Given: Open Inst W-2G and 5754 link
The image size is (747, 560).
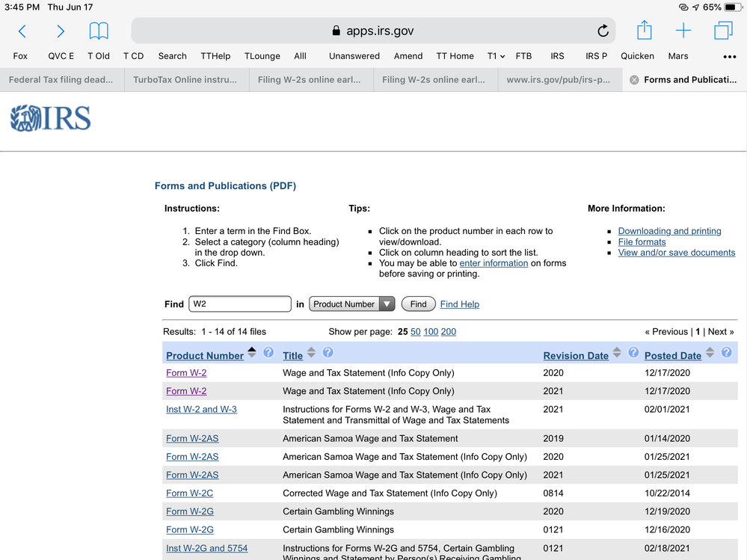Looking at the screenshot, I should (207, 548).
